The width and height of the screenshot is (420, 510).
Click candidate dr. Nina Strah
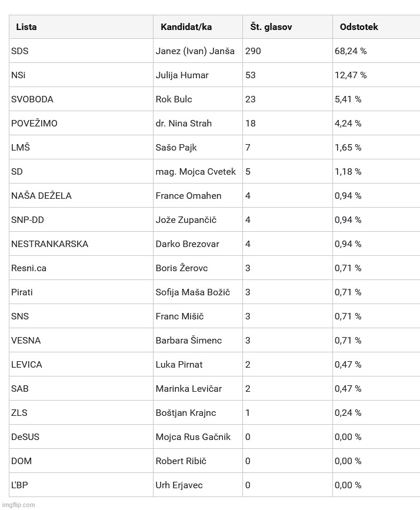184,124
